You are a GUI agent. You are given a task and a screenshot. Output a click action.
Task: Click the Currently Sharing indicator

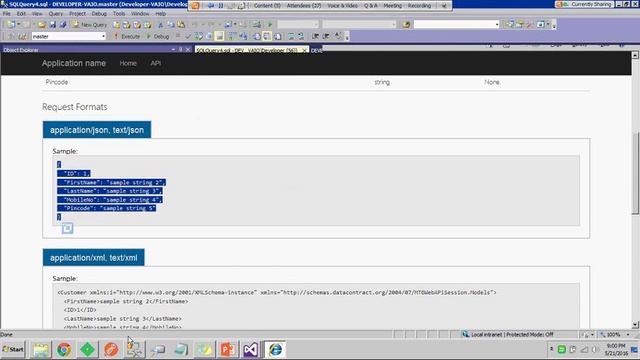pyautogui.click(x=584, y=4)
